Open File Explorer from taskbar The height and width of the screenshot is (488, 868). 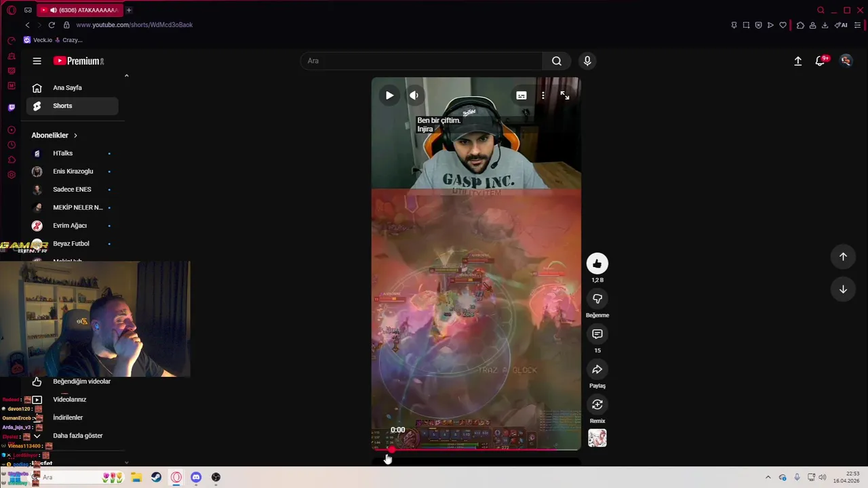click(x=136, y=477)
